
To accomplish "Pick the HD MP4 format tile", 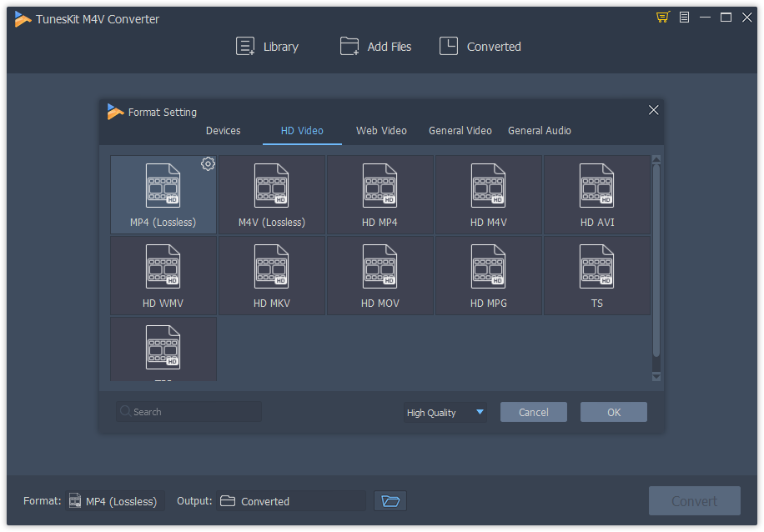I will click(x=380, y=194).
